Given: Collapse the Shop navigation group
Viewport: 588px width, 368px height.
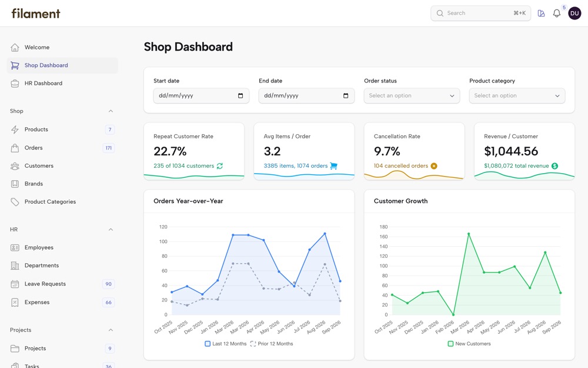Looking at the screenshot, I should pos(111,111).
